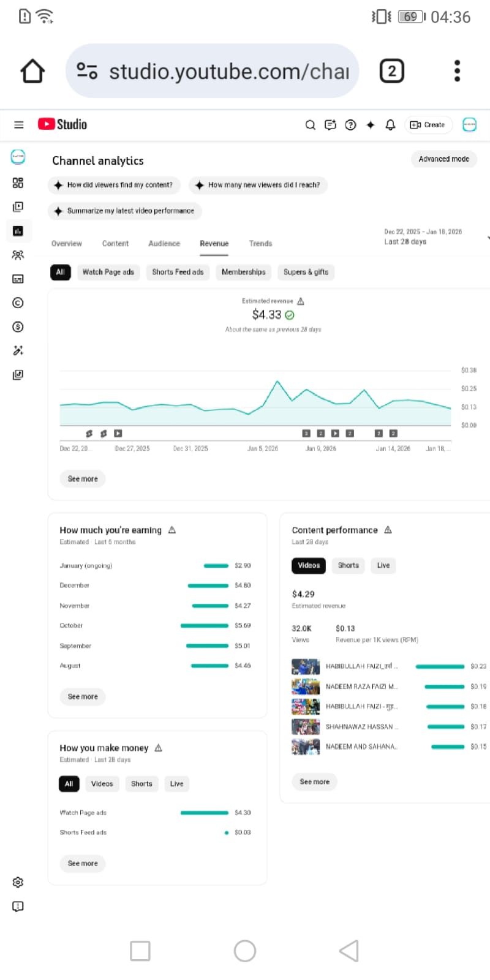Select Shorts chip in Content performance
Image resolution: width=490 pixels, height=980 pixels.
pos(348,565)
